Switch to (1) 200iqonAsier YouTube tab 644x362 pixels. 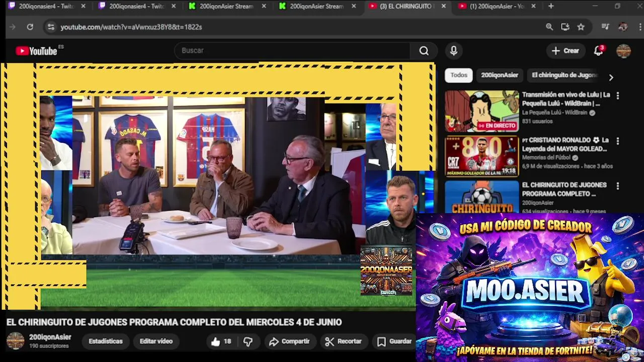[x=497, y=6]
